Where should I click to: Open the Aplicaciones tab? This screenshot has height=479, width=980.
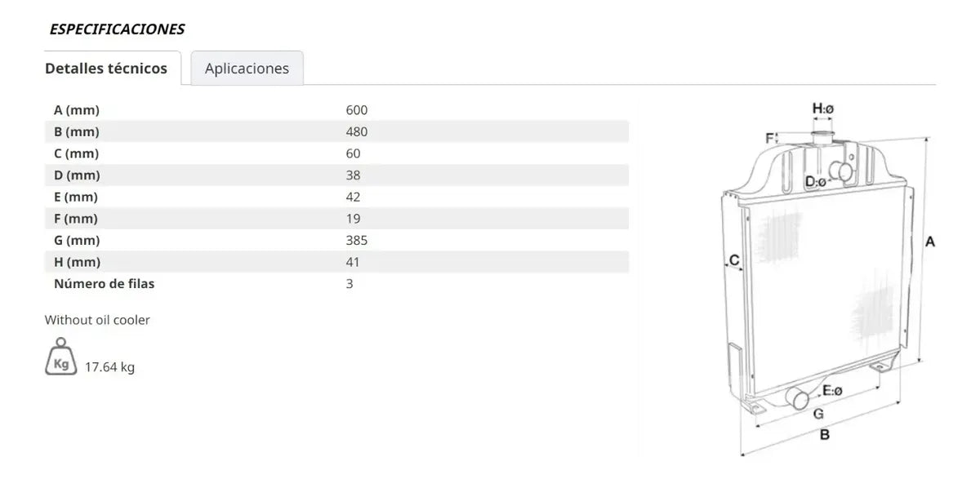click(247, 69)
